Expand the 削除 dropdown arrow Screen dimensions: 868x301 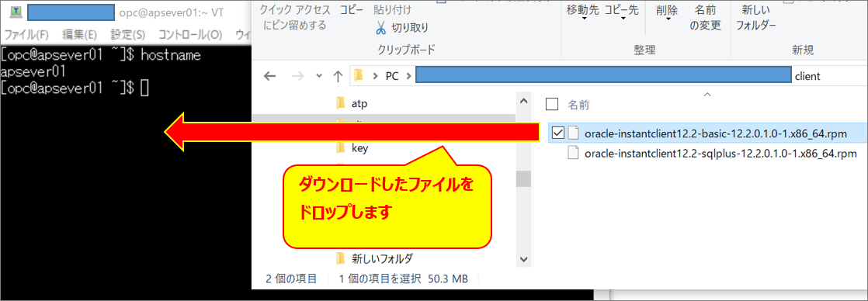[668, 19]
